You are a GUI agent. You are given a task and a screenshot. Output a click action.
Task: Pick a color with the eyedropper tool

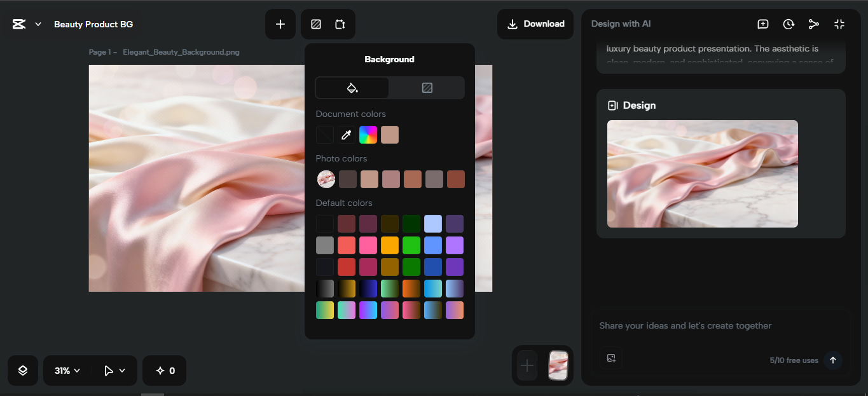(x=347, y=134)
